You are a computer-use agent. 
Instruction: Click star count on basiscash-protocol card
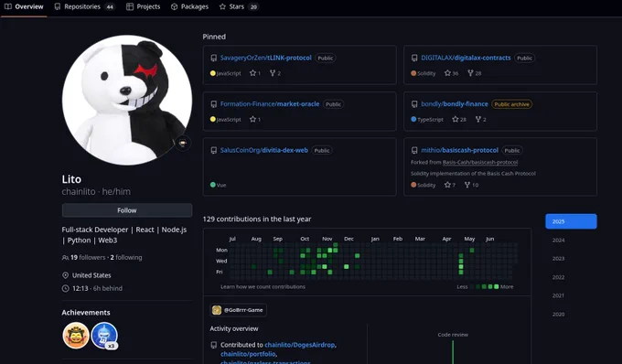pos(450,185)
